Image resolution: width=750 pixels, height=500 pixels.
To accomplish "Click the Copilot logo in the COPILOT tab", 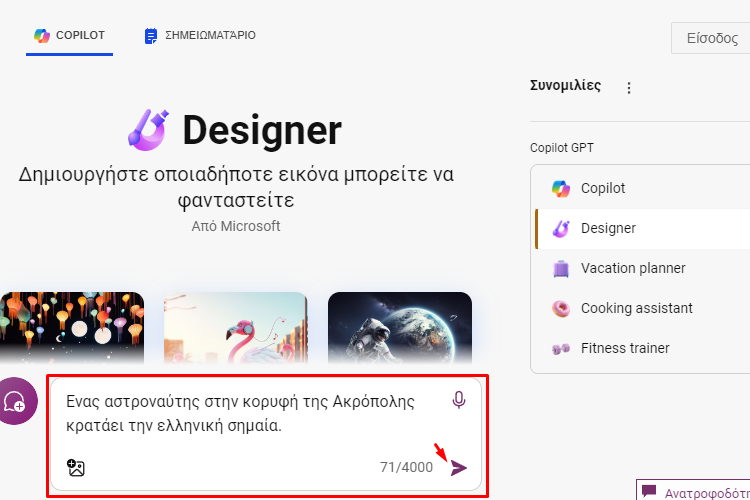I will click(42, 36).
